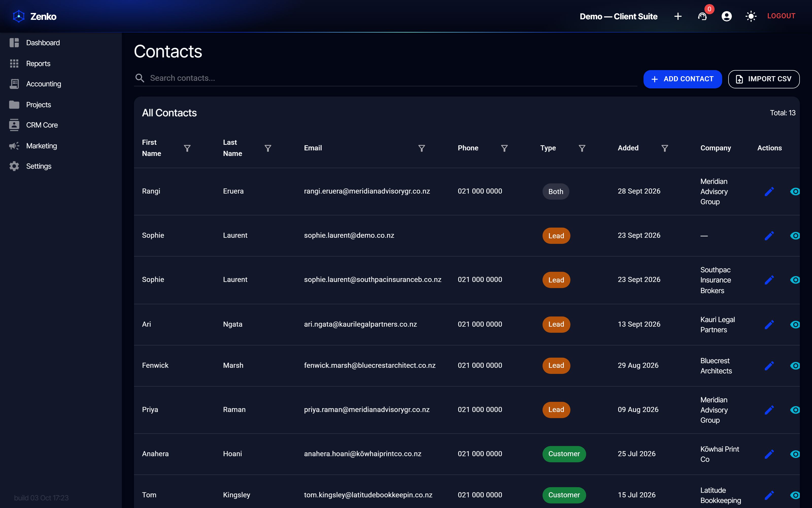The image size is (812, 508).
Task: Open the First Name column filter
Action: 187,148
